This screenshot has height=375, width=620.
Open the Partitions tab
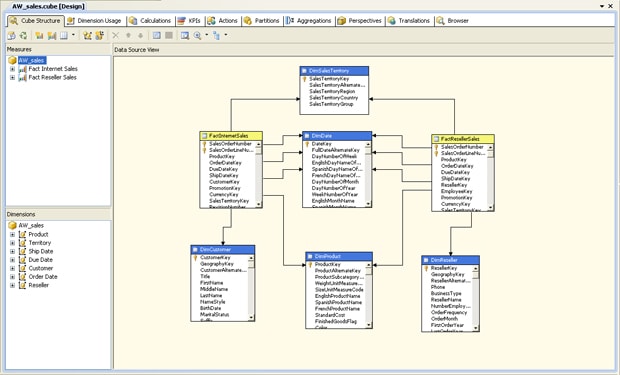point(262,21)
